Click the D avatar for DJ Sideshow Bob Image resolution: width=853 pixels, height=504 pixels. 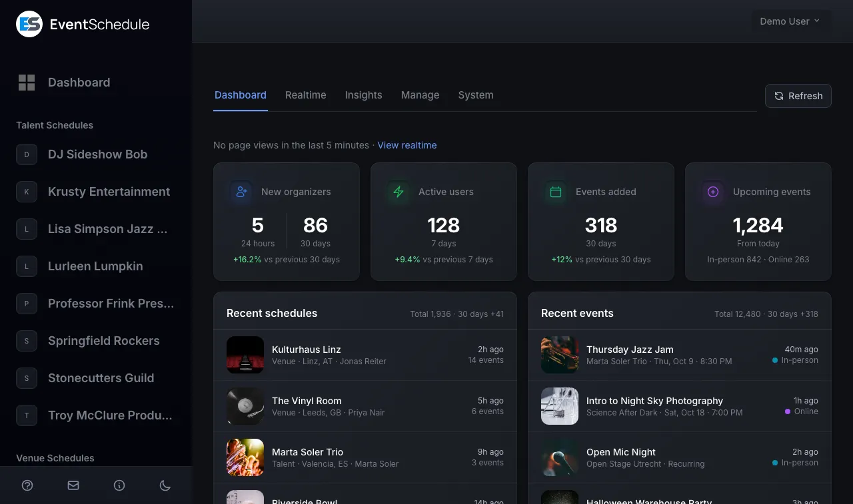coord(27,154)
